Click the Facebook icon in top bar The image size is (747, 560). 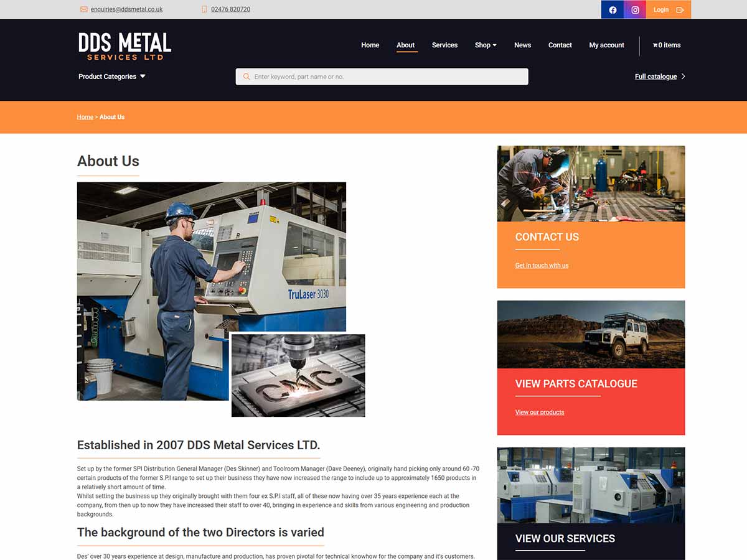(x=613, y=10)
